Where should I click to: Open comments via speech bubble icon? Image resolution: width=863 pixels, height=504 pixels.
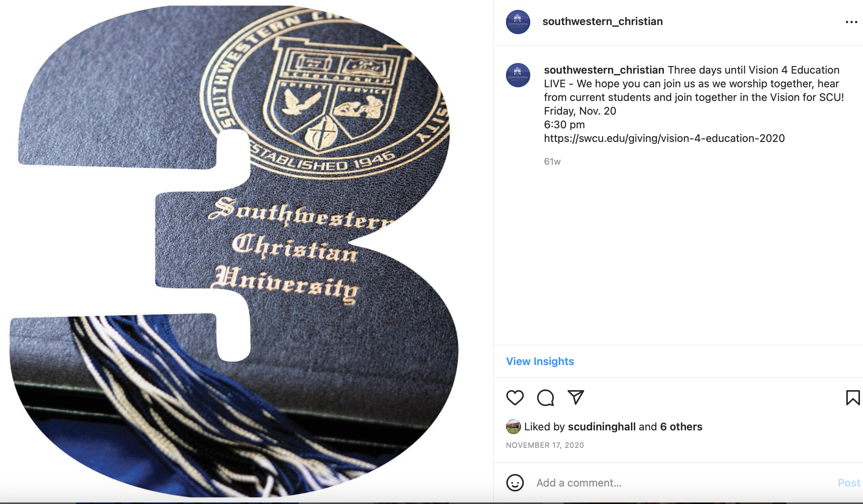coord(545,398)
